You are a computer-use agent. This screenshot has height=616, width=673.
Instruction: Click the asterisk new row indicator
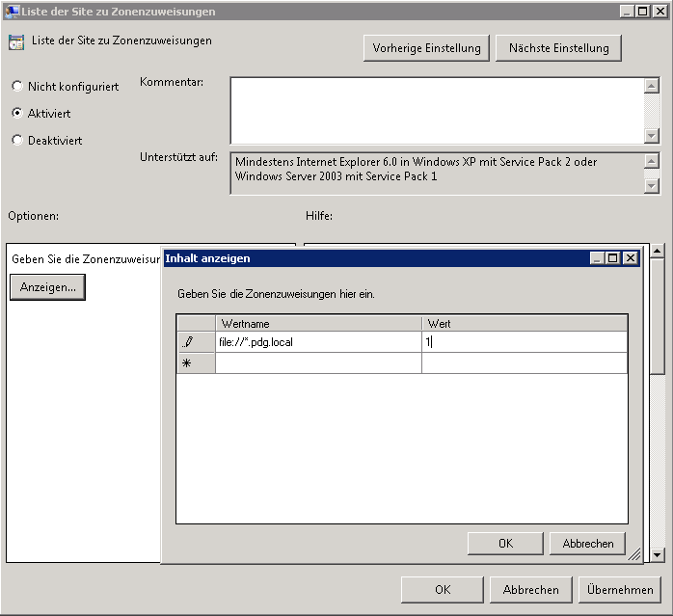click(188, 362)
